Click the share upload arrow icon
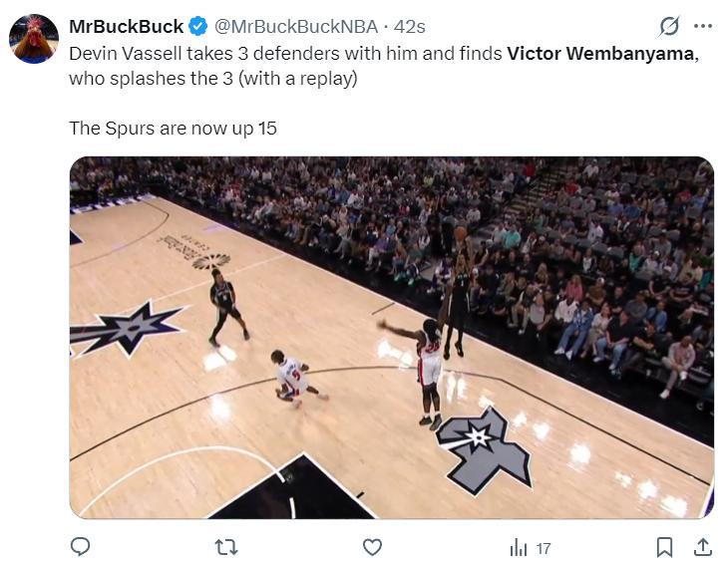The height and width of the screenshot is (564, 728). 702,547
